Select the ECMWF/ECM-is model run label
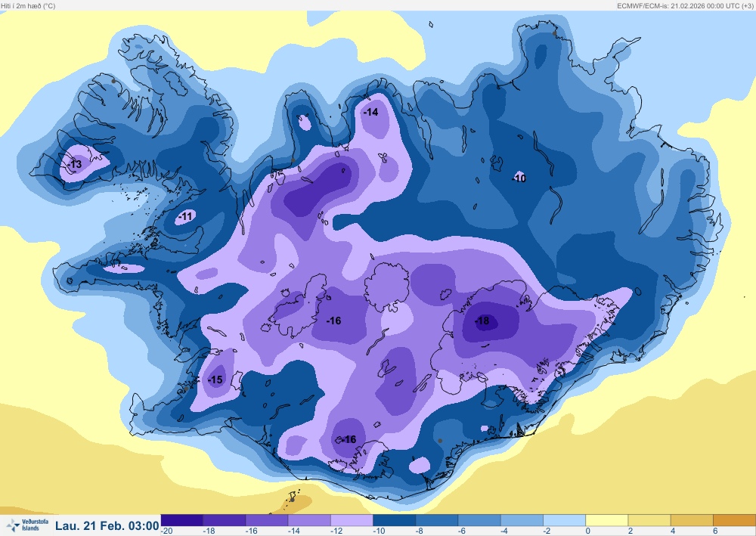 [x=686, y=6]
